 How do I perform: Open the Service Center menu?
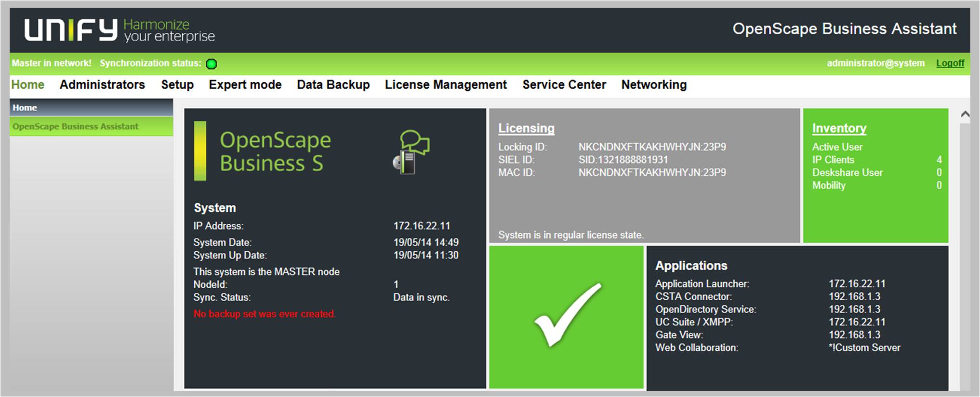[564, 85]
